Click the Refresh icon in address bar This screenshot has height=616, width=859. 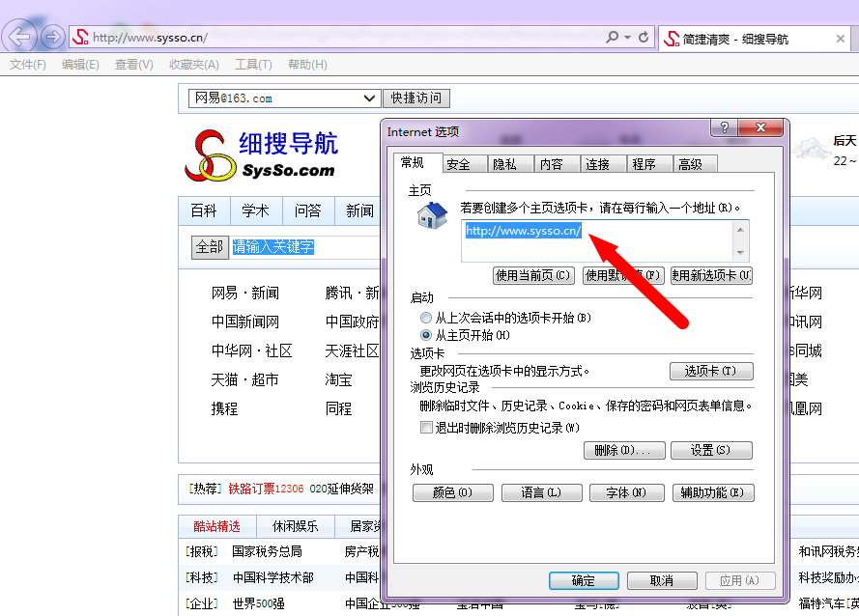[x=644, y=37]
